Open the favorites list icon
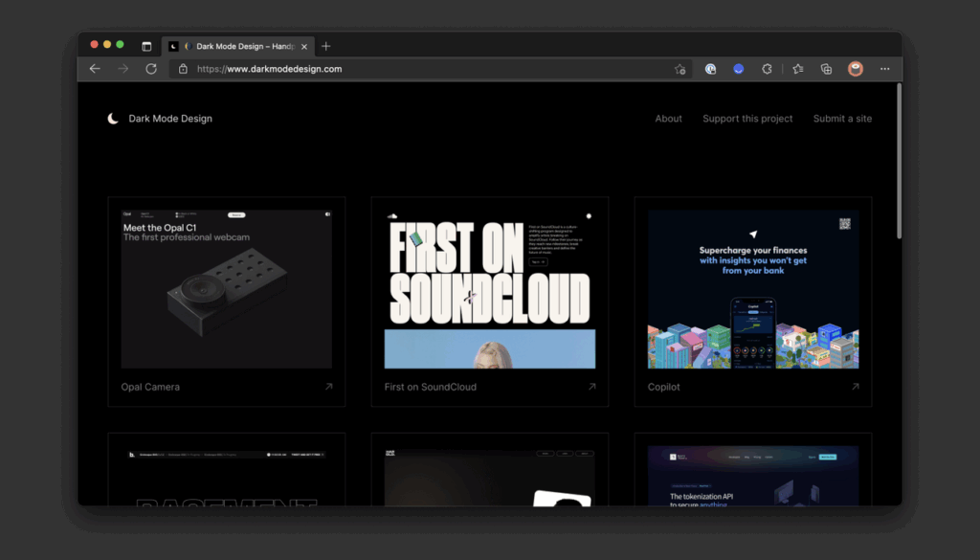 point(798,69)
